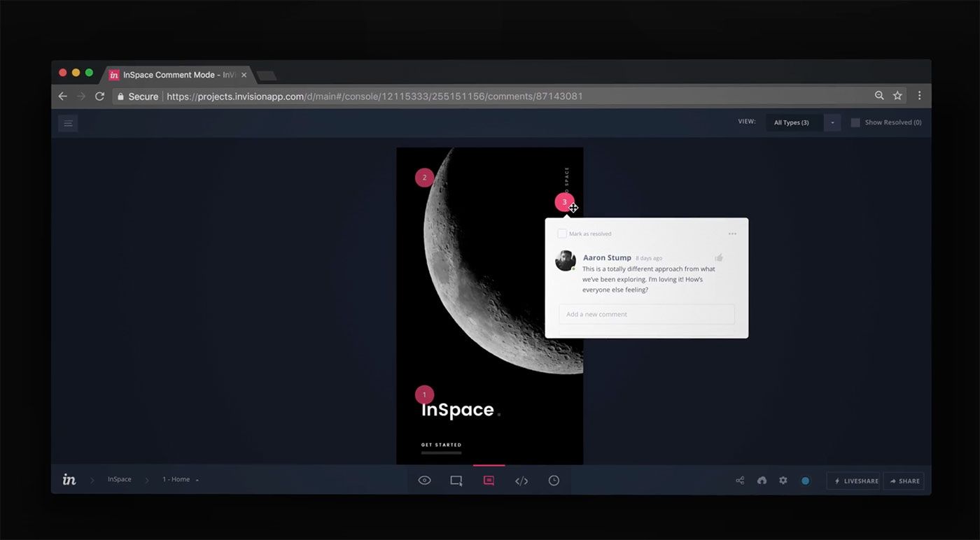Go back in browser
980x540 pixels.
tap(62, 96)
